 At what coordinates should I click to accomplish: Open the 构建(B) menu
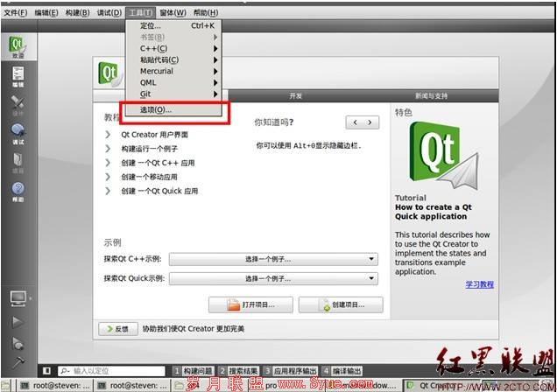click(x=77, y=13)
